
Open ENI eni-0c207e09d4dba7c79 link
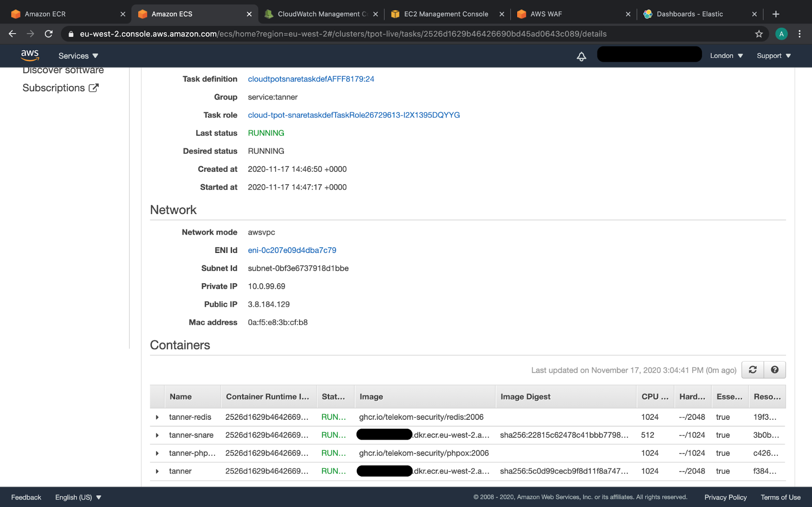tap(292, 250)
